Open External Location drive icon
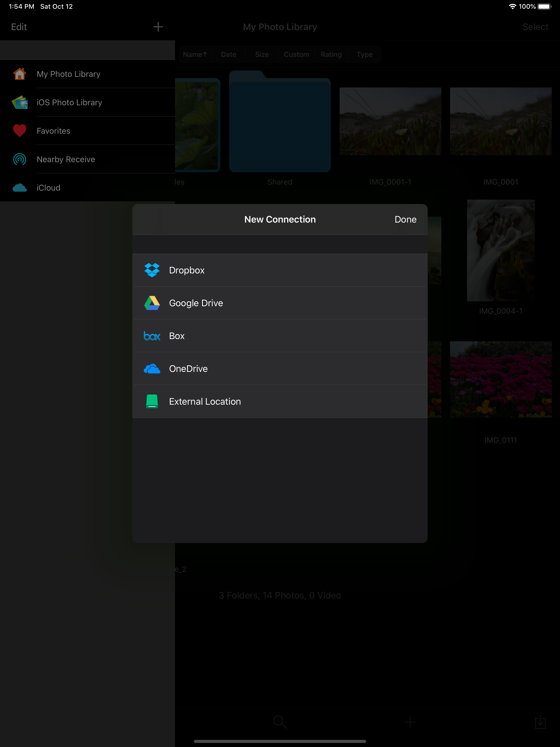The width and height of the screenshot is (560, 747). 152,401
